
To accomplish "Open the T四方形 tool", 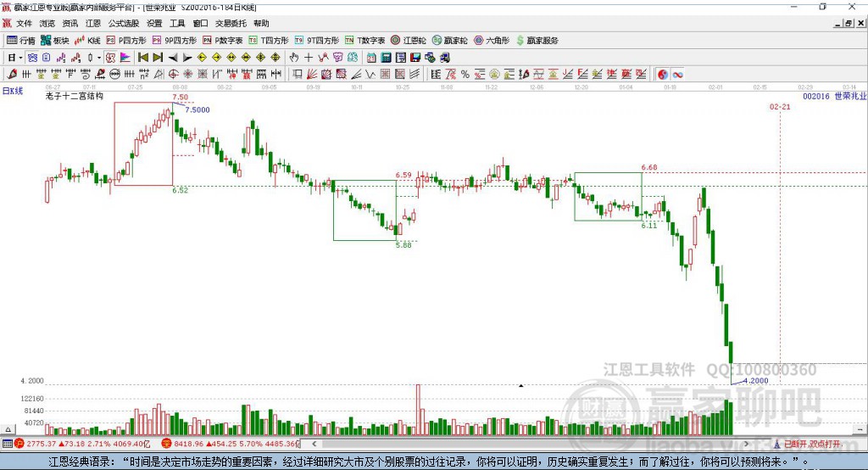I will (x=269, y=41).
